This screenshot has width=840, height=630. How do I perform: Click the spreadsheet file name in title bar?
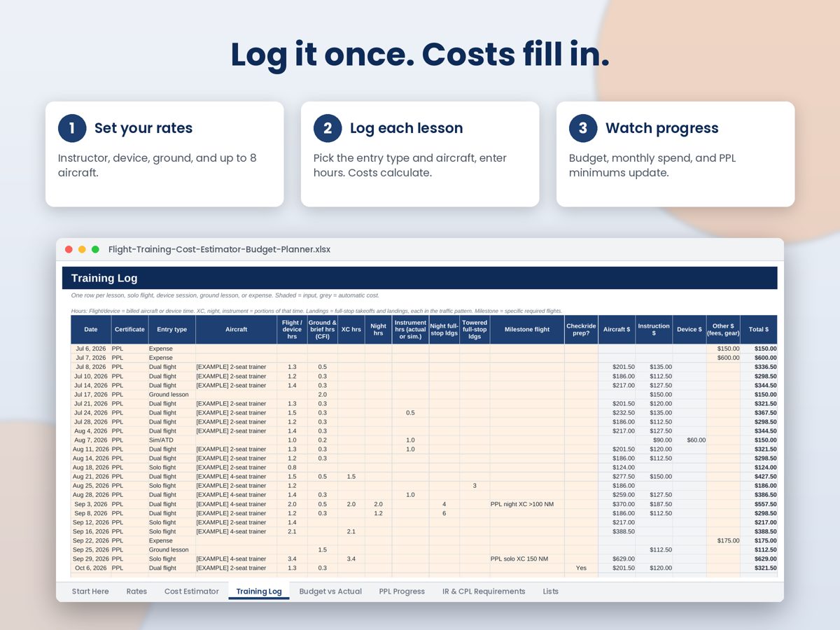219,249
